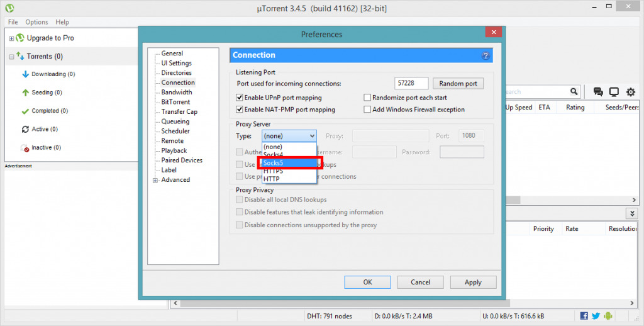Image resolution: width=644 pixels, height=326 pixels.
Task: Click the Upgrade to Pro icon
Action: (20, 38)
